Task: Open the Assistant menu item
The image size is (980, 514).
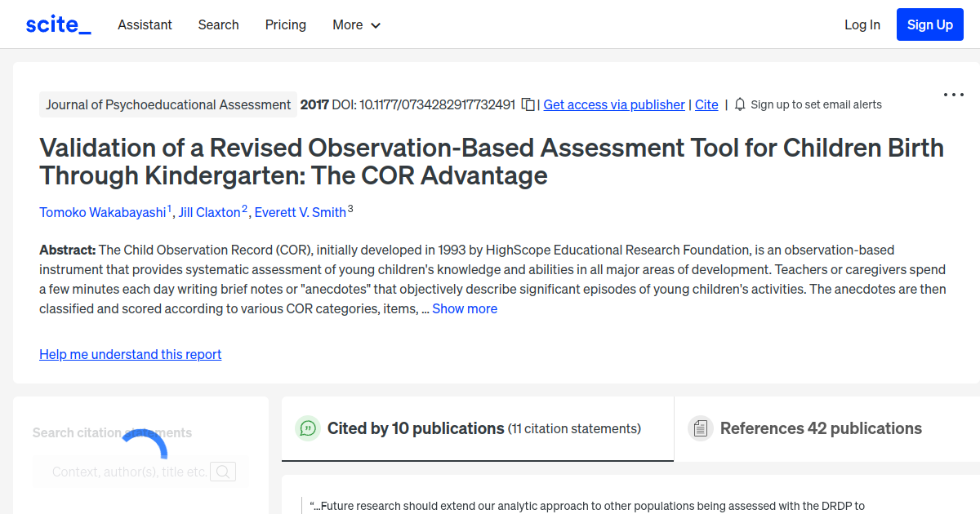Action: (145, 24)
